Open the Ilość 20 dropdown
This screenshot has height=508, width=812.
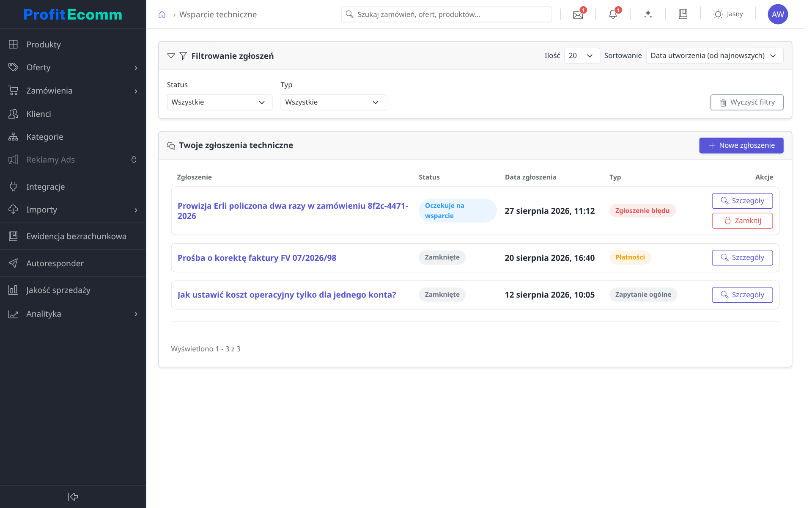click(x=582, y=56)
